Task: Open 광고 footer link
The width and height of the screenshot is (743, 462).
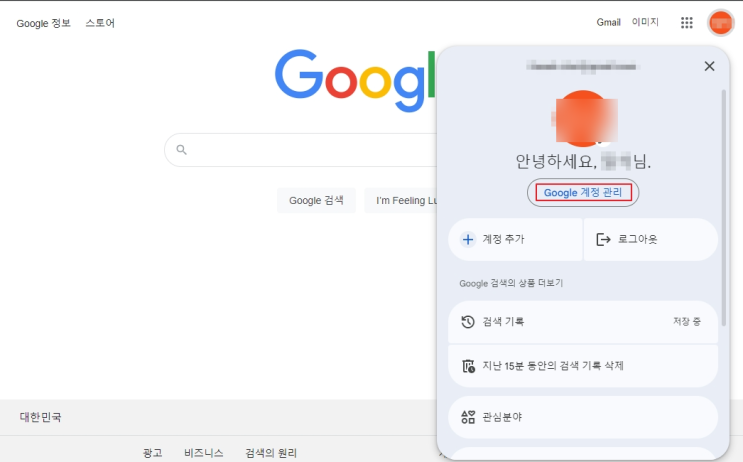Action: (x=153, y=453)
